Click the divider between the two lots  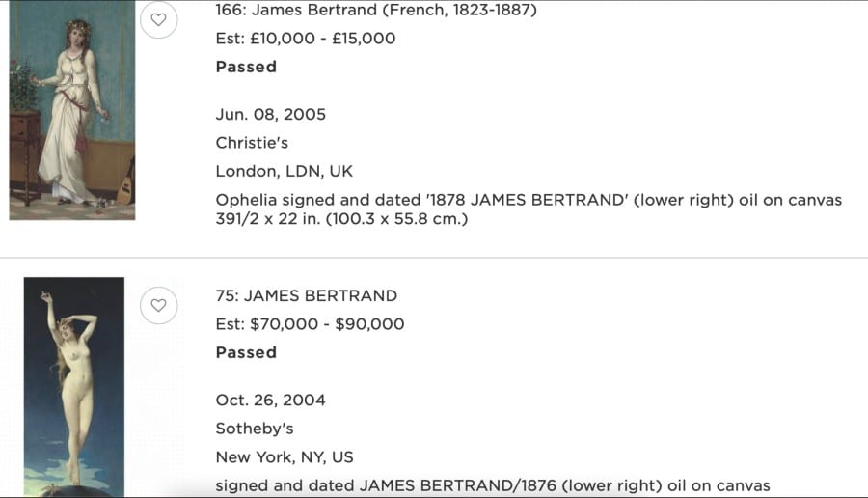(x=434, y=258)
